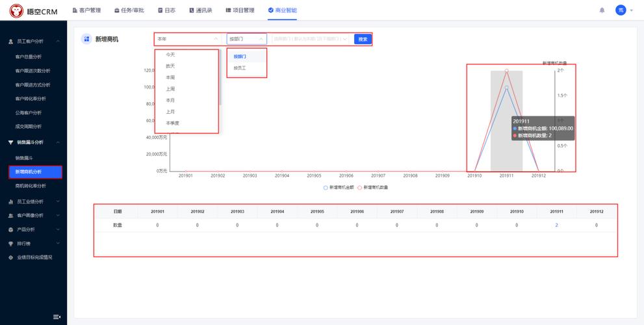The height and width of the screenshot is (325, 644).
Task: Click the 产品分析 sidebar icon
Action: click(10, 229)
